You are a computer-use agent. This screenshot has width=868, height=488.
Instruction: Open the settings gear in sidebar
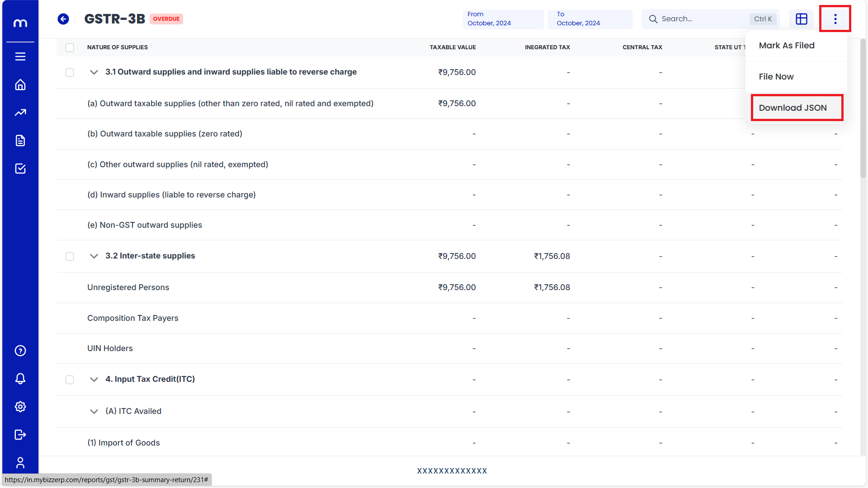20,407
